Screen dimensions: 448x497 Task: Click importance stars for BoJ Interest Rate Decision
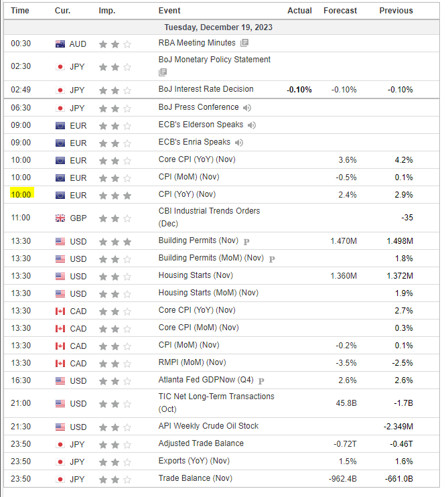[x=115, y=90]
